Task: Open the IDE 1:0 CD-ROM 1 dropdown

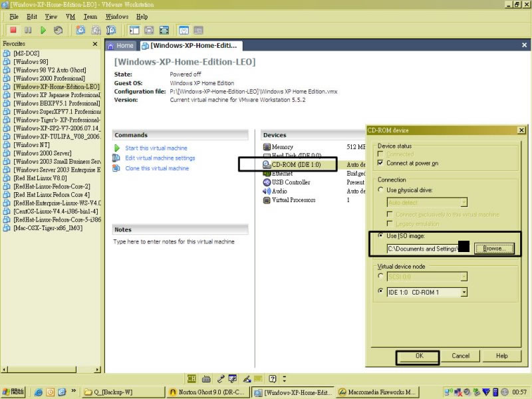Action: (464, 292)
